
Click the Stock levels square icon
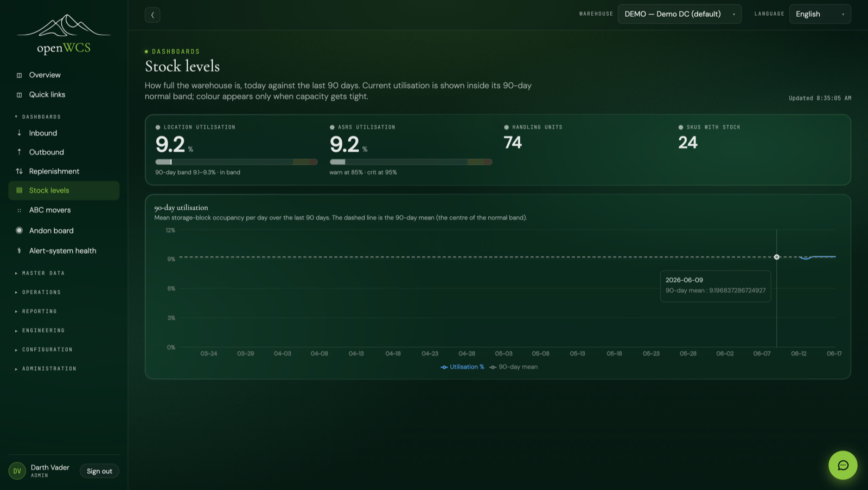tap(20, 190)
